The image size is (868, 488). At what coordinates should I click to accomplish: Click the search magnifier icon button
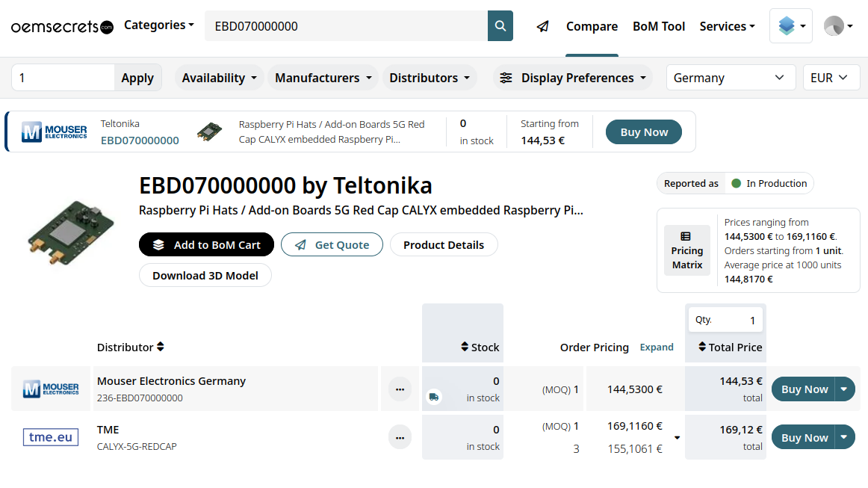point(500,26)
